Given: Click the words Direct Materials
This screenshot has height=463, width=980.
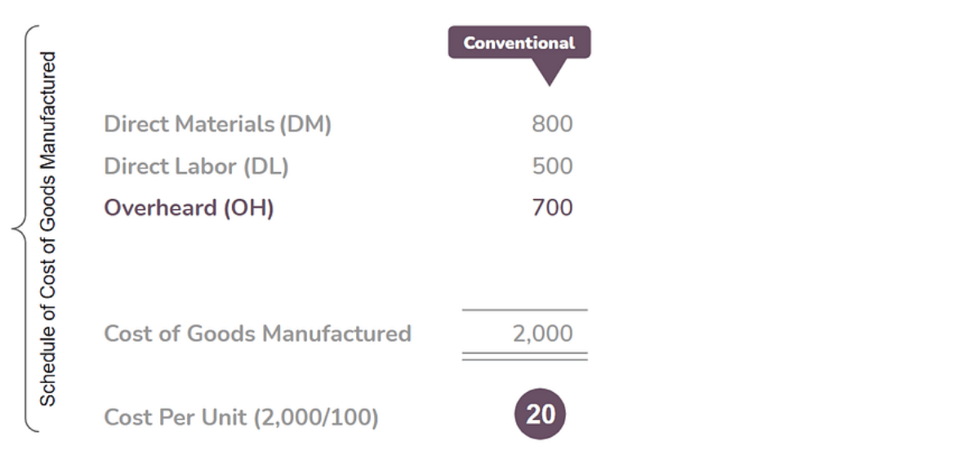Looking at the screenshot, I should click(x=189, y=125).
